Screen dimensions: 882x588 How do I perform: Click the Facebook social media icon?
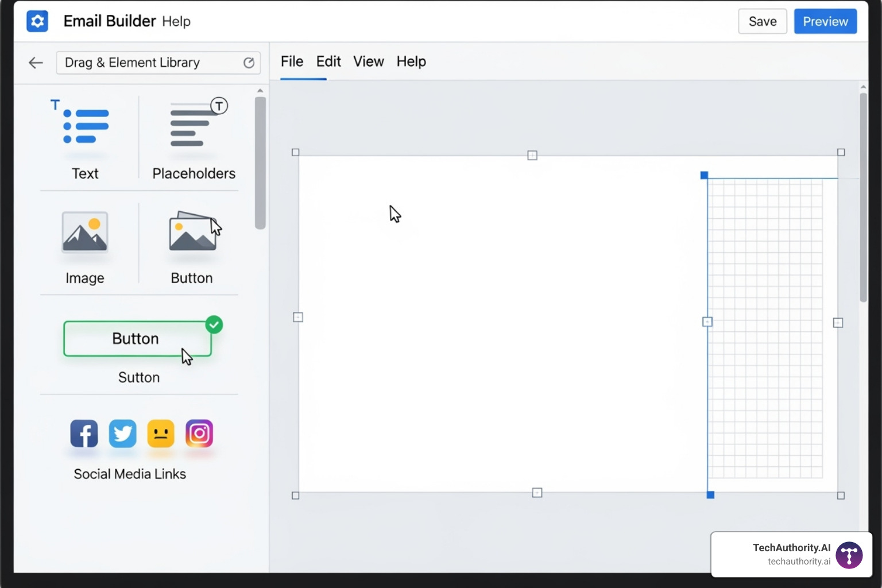tap(84, 434)
